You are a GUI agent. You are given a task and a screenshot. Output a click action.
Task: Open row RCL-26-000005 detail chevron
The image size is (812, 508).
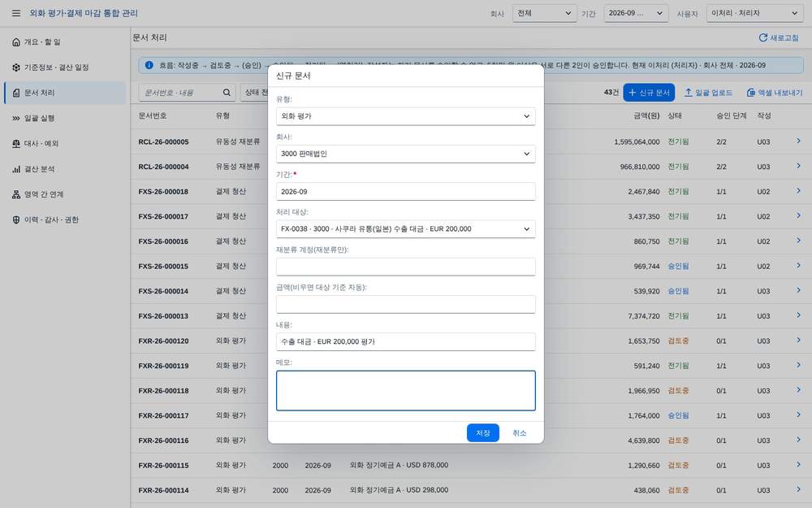[798, 141]
